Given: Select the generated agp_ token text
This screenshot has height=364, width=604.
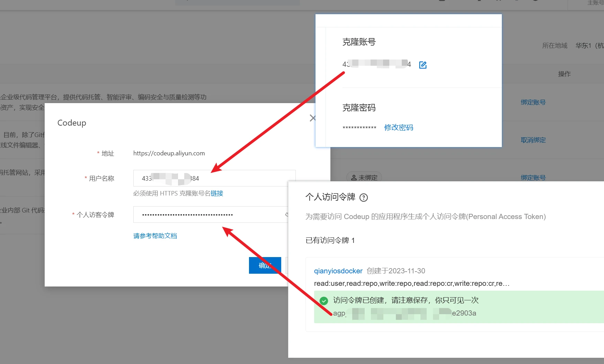Looking at the screenshot, I should point(405,313).
